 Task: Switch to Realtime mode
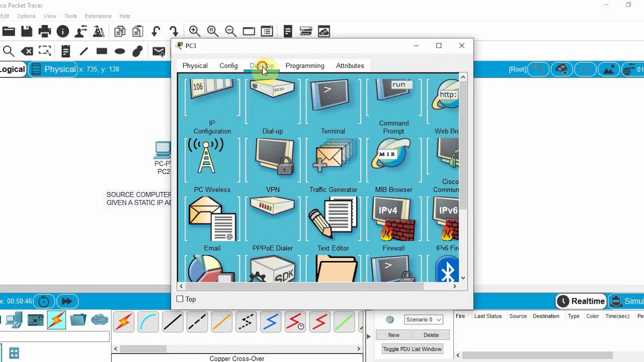pos(581,301)
